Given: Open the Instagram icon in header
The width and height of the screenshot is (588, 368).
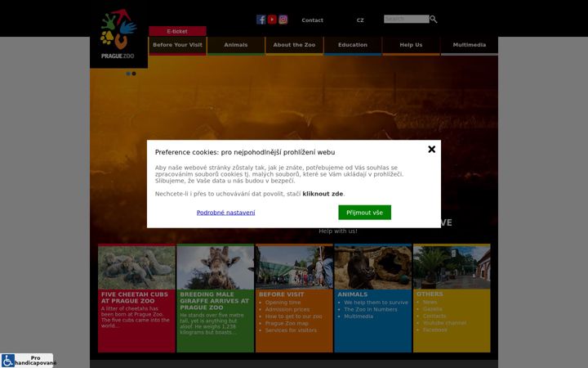Looking at the screenshot, I should (x=283, y=20).
